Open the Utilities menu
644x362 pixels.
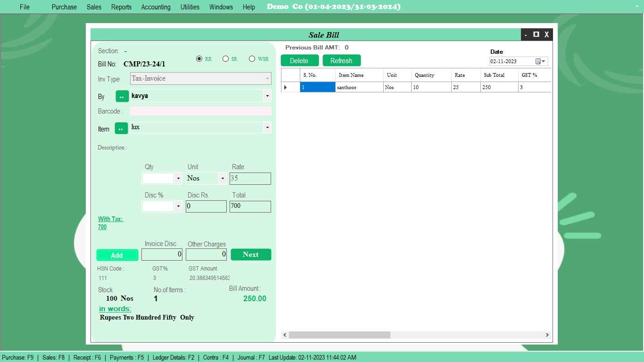(x=190, y=7)
